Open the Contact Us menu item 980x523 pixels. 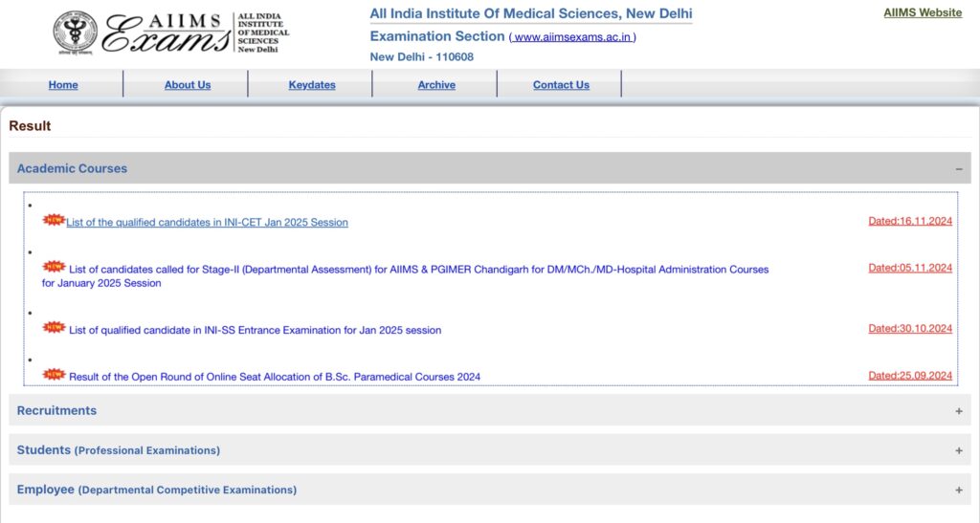(561, 85)
